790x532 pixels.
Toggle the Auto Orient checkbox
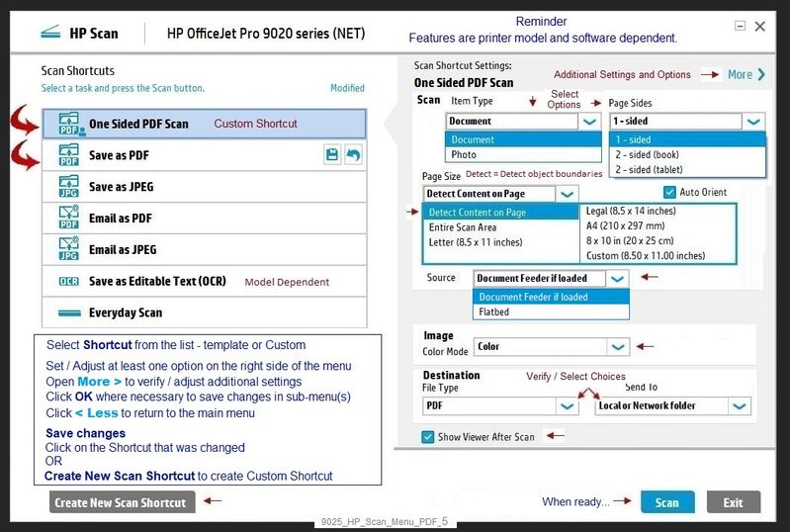click(669, 192)
